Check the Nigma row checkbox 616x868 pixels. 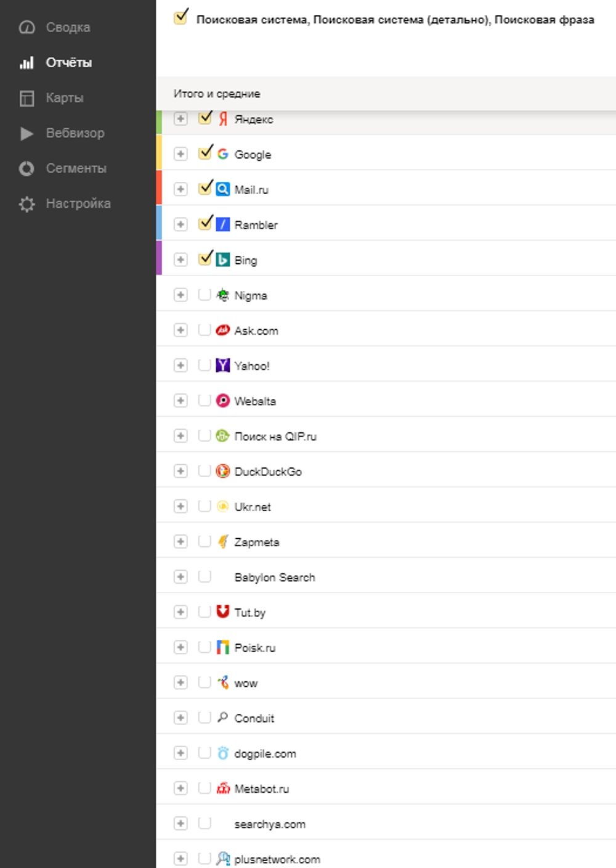205,295
